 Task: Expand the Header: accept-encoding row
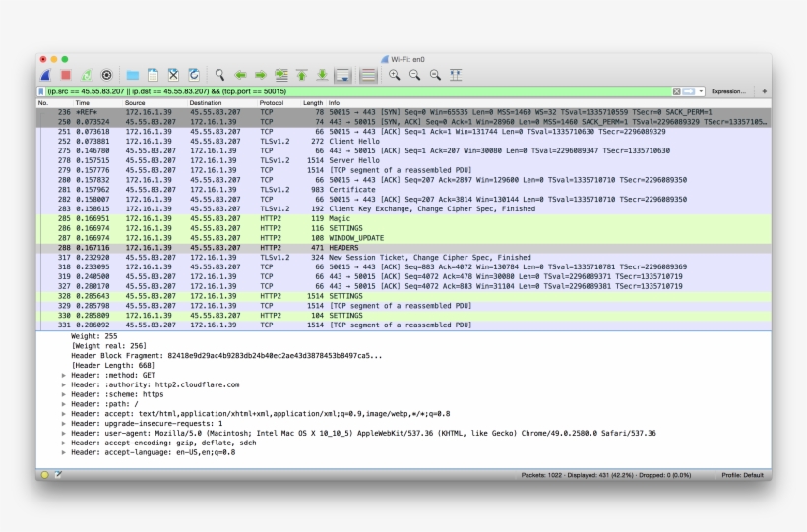(64, 443)
